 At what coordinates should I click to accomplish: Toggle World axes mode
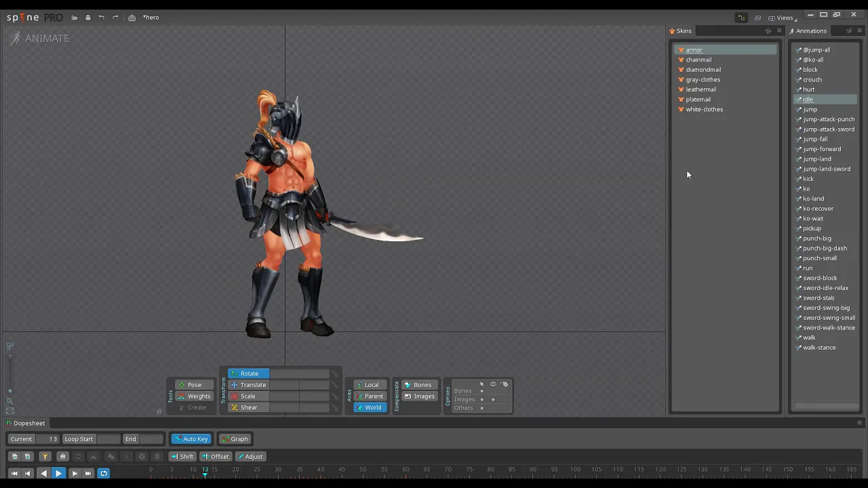pos(371,408)
